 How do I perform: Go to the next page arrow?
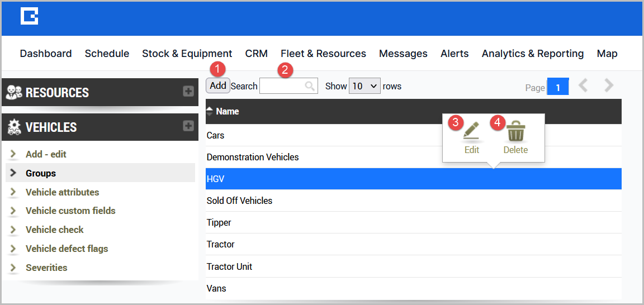pyautogui.click(x=609, y=86)
